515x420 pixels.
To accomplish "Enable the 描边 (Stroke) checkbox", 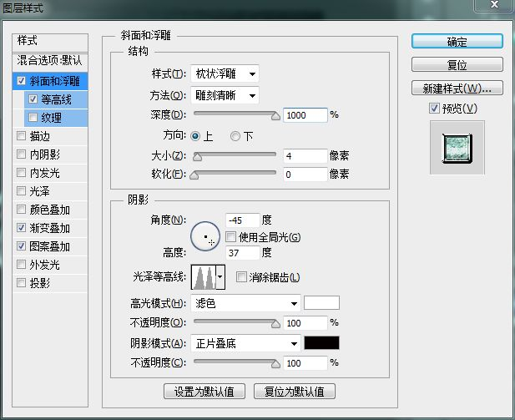I will pyautogui.click(x=21, y=136).
